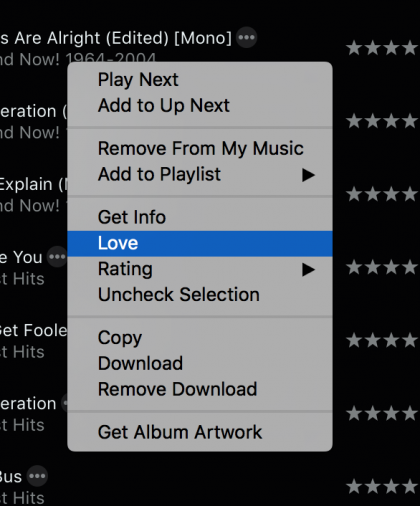Open the more options button beside 'e You'
Image resolution: width=420 pixels, height=506 pixels.
[x=57, y=257]
